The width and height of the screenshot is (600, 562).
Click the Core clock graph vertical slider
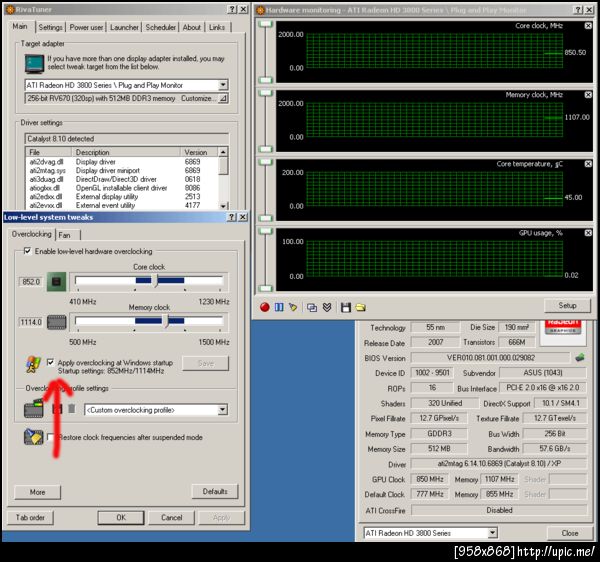[x=266, y=52]
